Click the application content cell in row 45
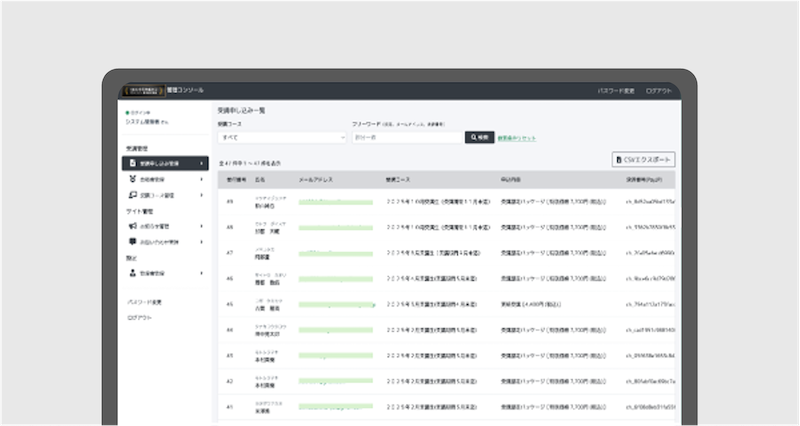Image resolution: width=800 pixels, height=426 pixels. click(x=531, y=305)
